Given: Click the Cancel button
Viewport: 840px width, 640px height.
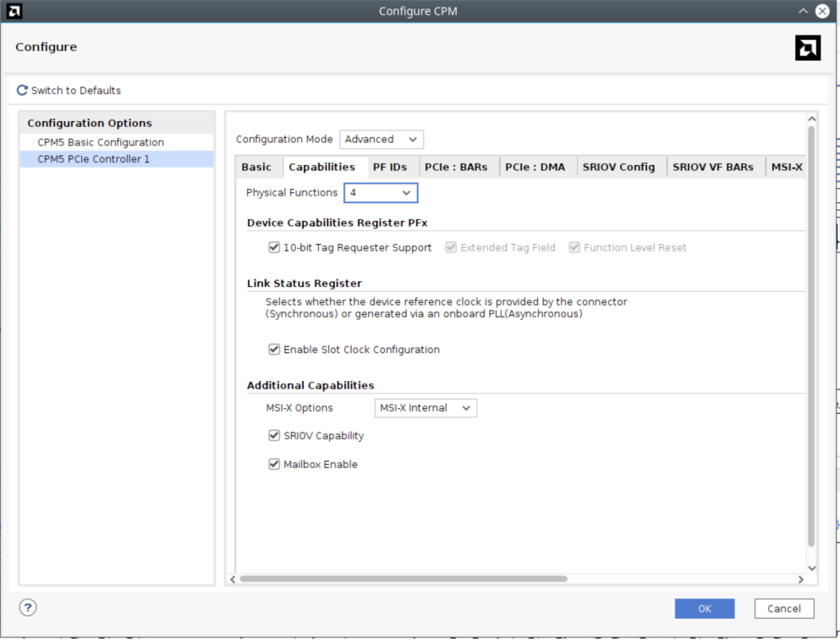Looking at the screenshot, I should tap(783, 609).
